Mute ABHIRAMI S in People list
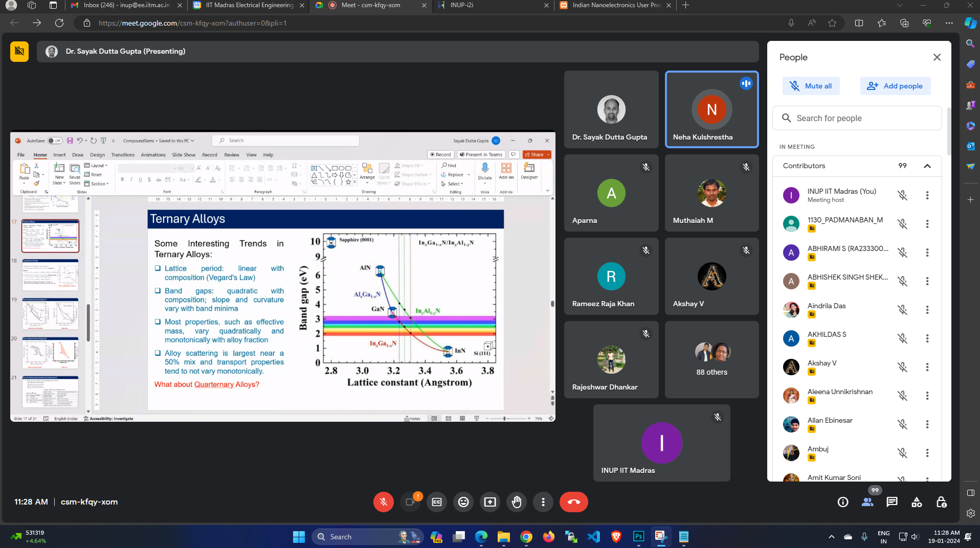 click(902, 253)
